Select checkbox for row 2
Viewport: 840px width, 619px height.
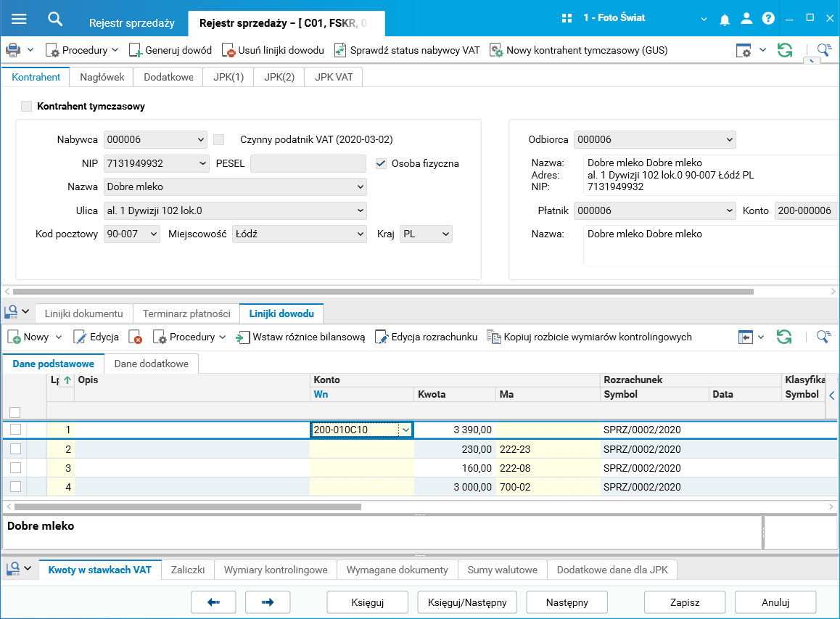click(x=15, y=448)
